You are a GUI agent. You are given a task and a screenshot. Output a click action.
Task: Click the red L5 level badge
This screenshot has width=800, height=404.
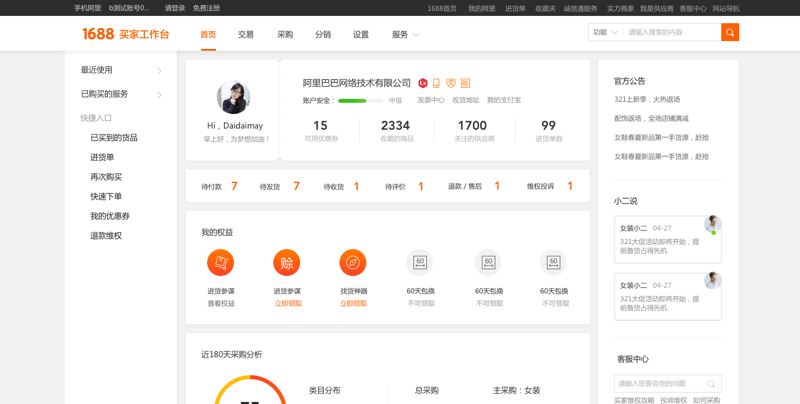click(x=422, y=83)
